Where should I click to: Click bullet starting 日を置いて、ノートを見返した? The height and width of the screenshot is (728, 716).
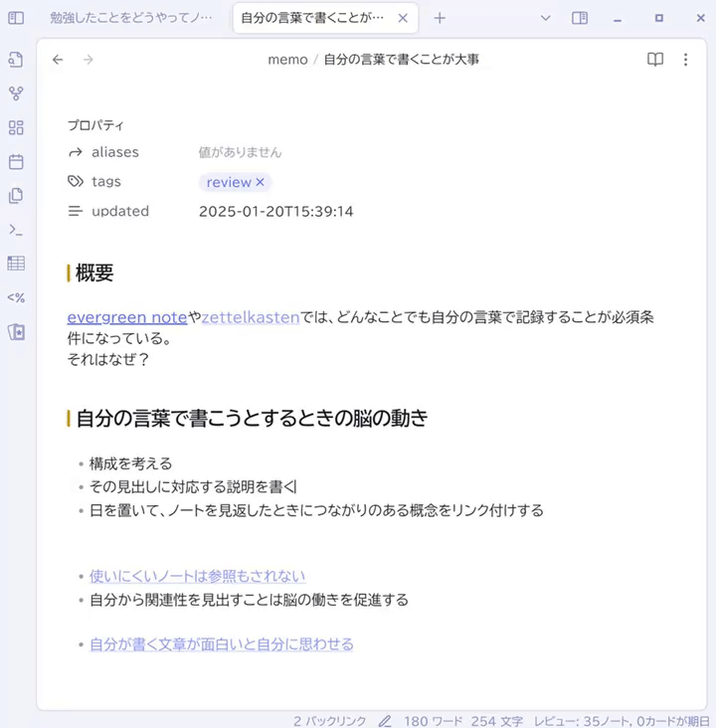click(x=316, y=510)
